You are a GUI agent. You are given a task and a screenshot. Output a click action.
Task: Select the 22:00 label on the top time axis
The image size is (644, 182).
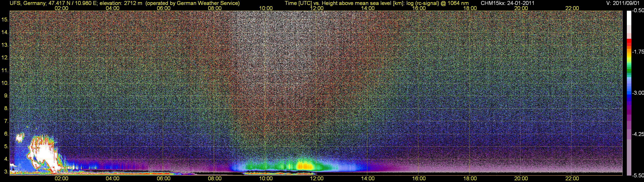(x=572, y=8)
